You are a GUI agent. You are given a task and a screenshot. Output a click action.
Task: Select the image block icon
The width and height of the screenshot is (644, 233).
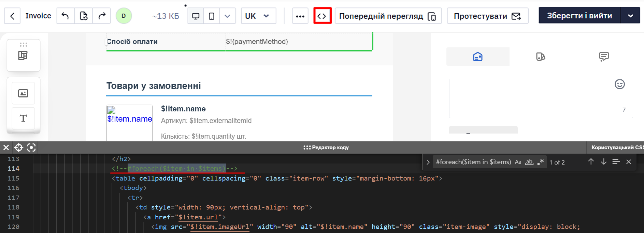click(x=23, y=93)
